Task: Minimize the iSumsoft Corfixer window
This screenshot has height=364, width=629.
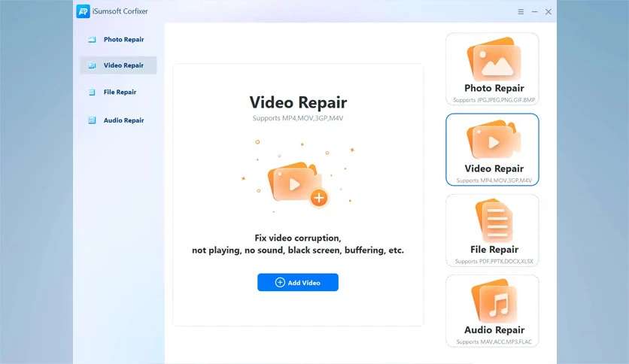Action: pos(535,12)
